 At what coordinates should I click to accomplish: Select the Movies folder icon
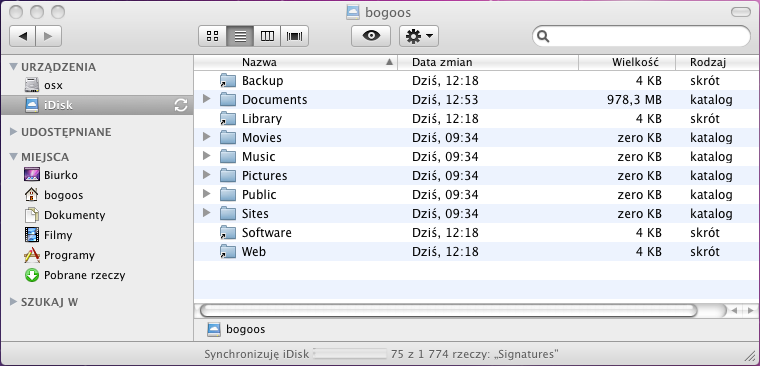(227, 138)
